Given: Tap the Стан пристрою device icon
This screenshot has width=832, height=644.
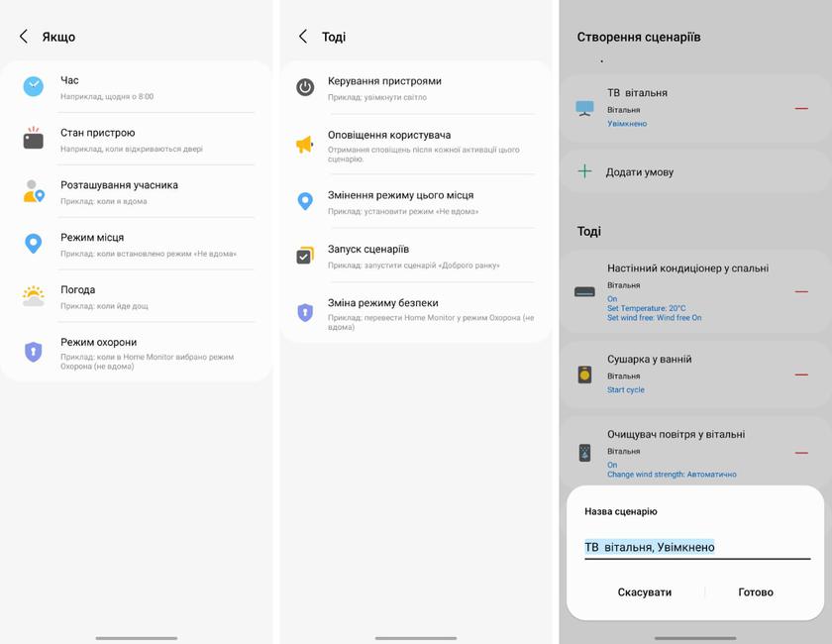Looking at the screenshot, I should click(x=33, y=138).
